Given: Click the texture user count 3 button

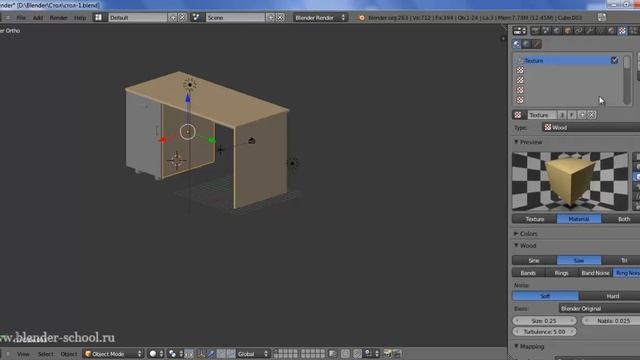Looking at the screenshot, I should coord(562,115).
